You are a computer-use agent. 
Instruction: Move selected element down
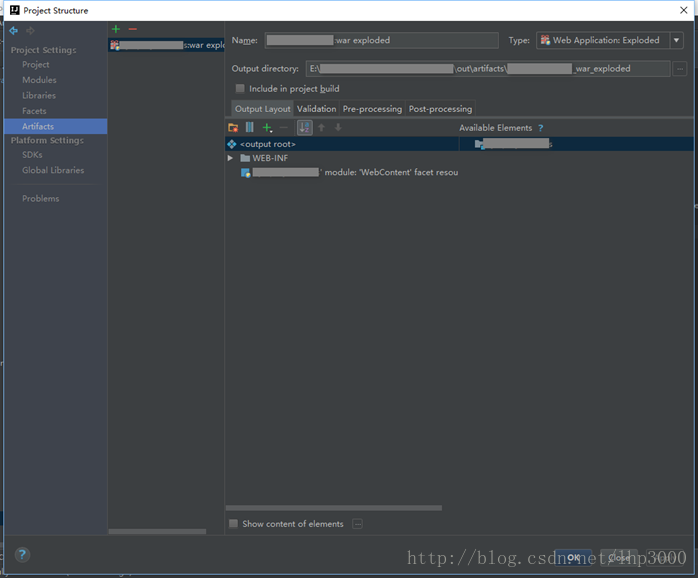[x=338, y=128]
